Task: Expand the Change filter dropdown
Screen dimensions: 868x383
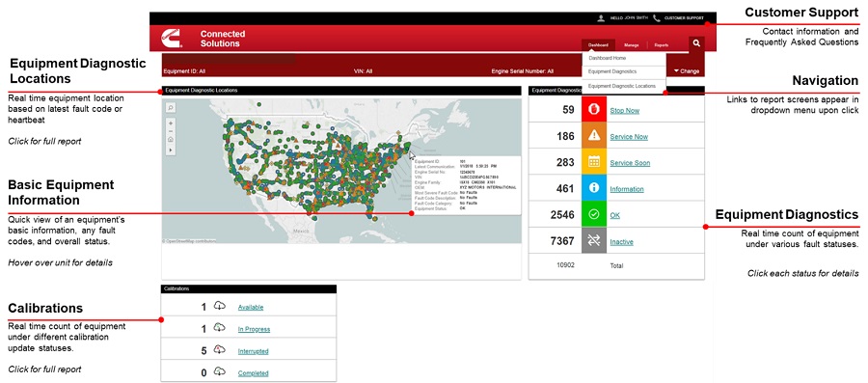Action: [x=687, y=71]
